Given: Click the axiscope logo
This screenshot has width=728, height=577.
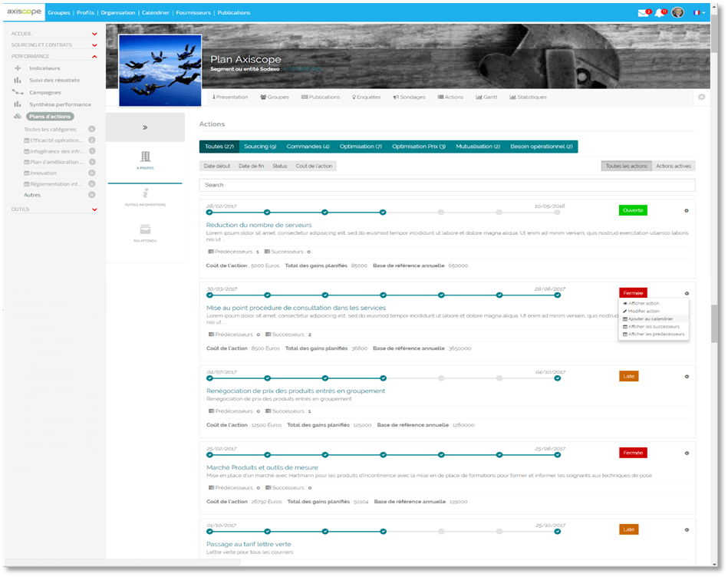Looking at the screenshot, I should coord(24,12).
